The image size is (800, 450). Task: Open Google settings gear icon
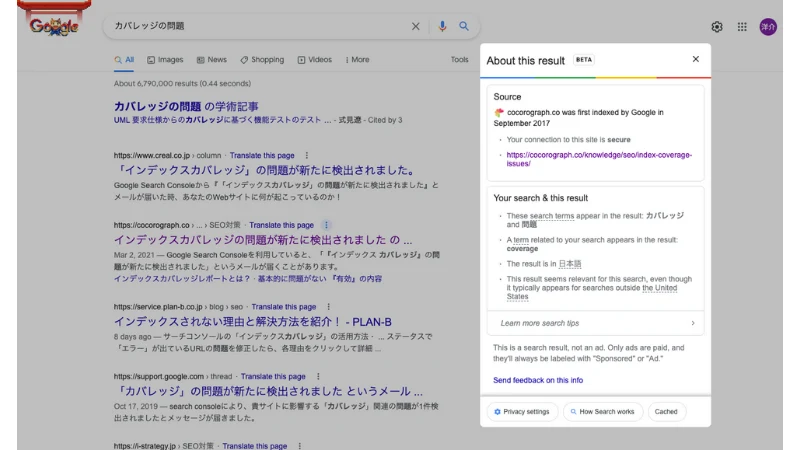(x=717, y=27)
